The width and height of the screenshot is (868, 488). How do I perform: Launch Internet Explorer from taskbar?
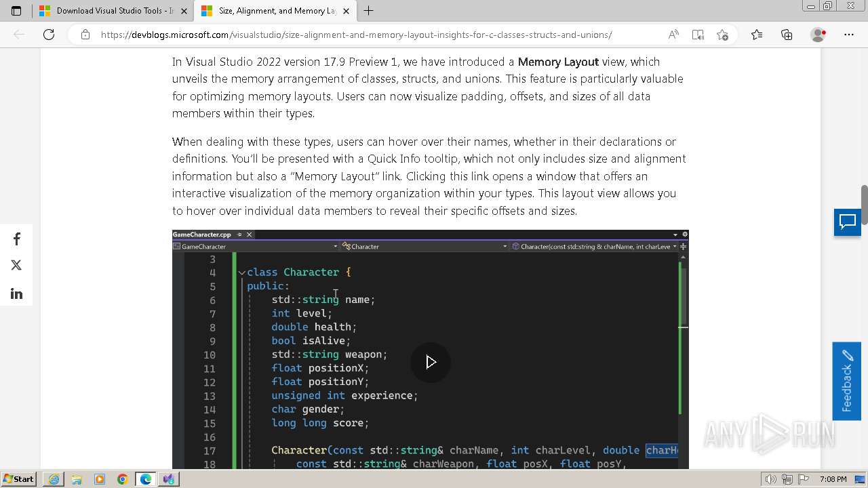point(54,479)
